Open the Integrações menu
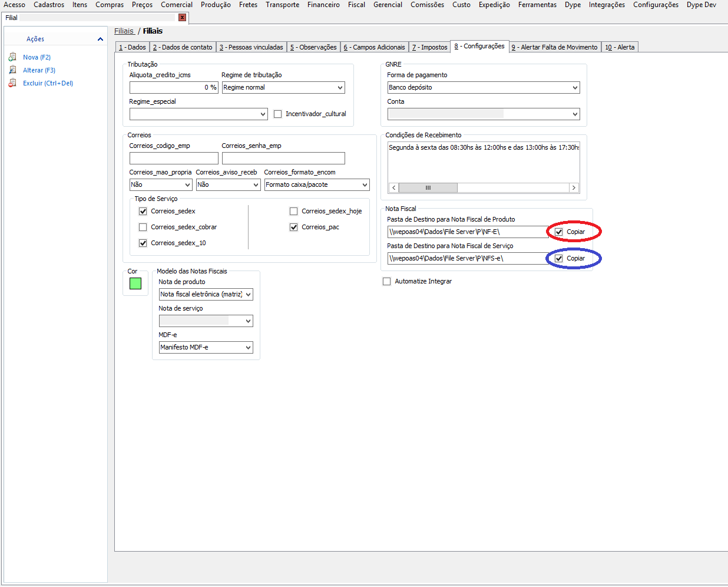728x587 pixels. click(x=607, y=5)
